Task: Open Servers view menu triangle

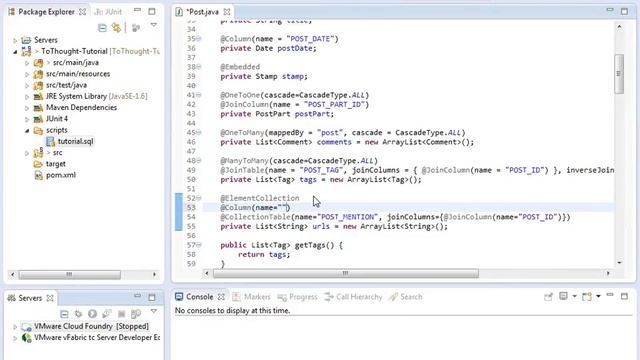Action: pos(153,312)
